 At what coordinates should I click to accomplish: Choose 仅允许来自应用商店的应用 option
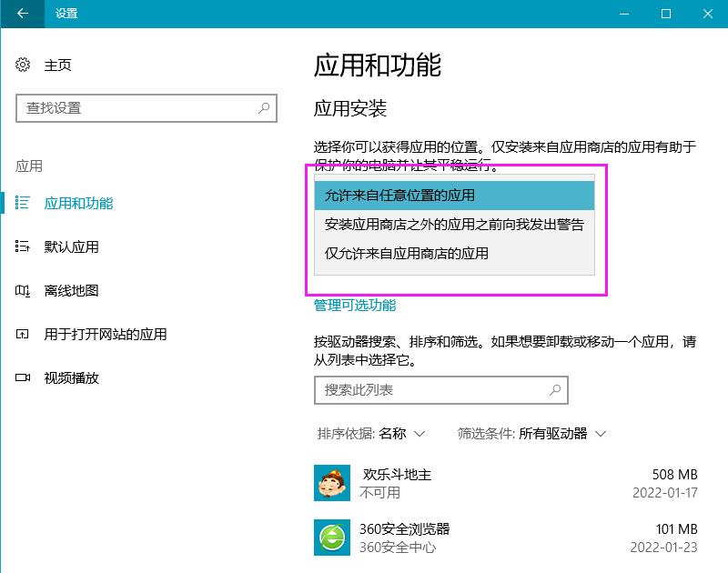click(x=454, y=254)
